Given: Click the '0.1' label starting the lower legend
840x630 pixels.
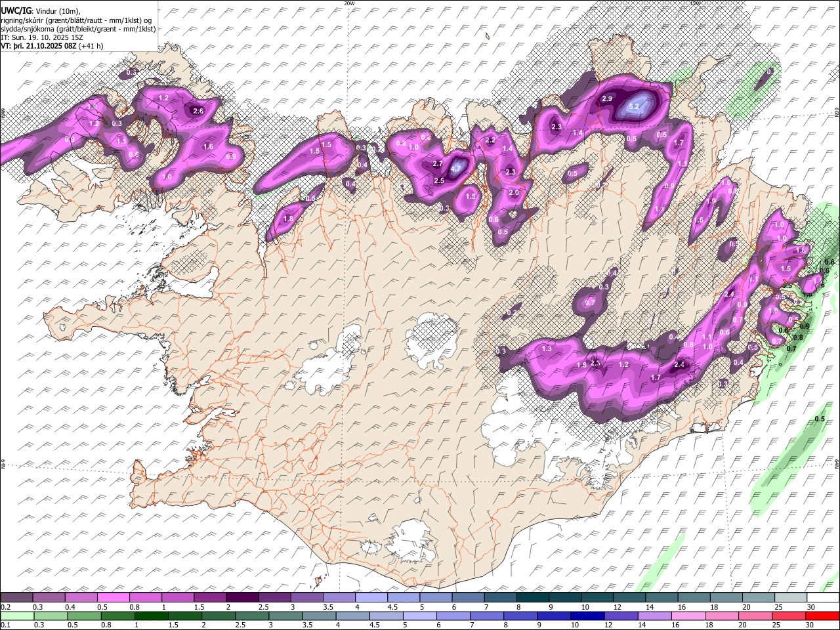Looking at the screenshot, I should (x=5, y=625).
